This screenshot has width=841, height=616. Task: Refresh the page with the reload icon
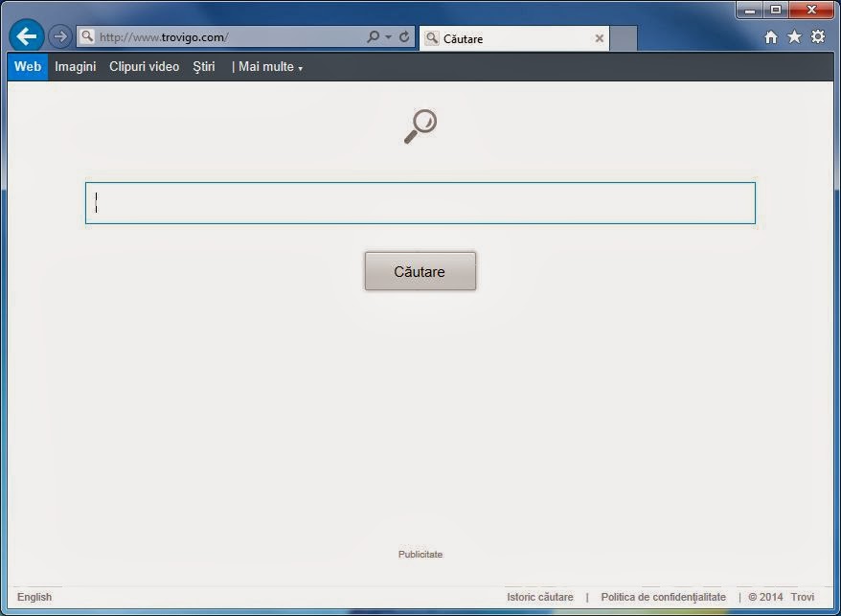404,36
